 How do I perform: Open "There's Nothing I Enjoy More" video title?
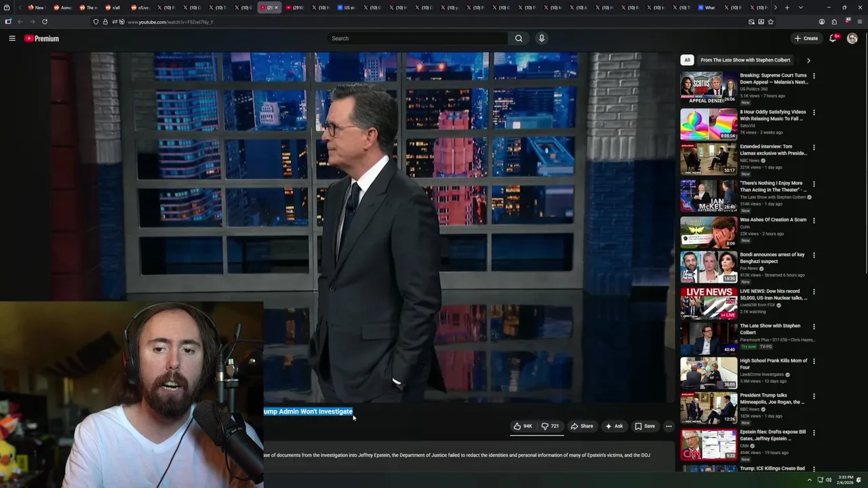(x=772, y=186)
